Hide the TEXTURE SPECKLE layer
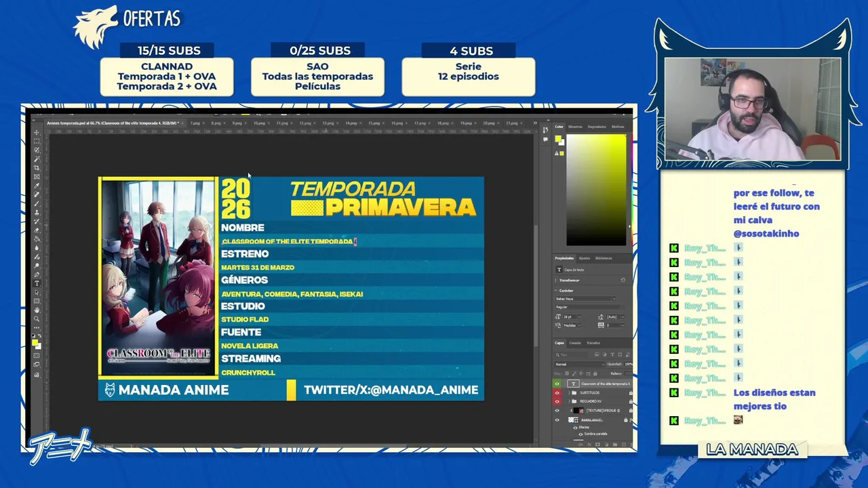Viewport: 868px width, 488px height. click(x=557, y=411)
